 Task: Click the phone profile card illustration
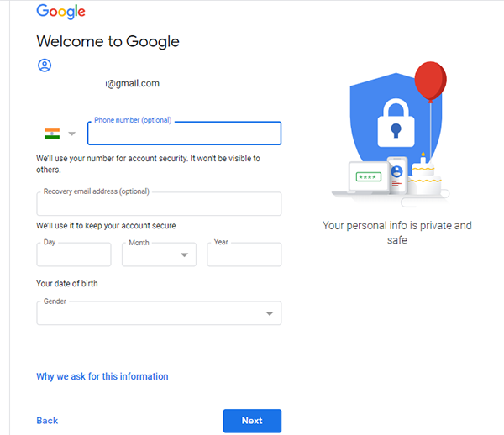[x=397, y=176]
